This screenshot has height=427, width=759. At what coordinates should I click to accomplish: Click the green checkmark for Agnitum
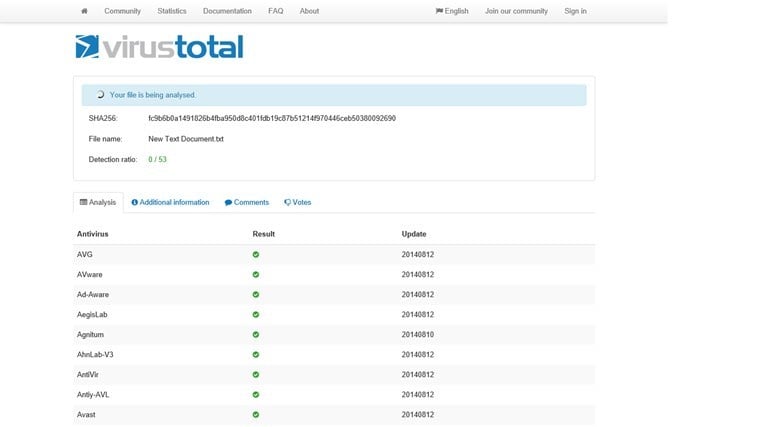pos(256,335)
